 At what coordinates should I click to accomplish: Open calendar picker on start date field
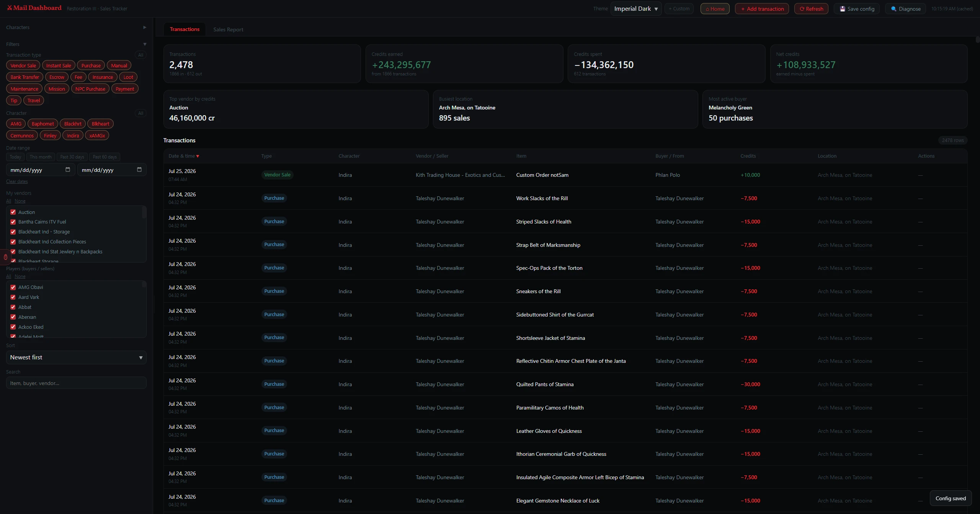68,170
